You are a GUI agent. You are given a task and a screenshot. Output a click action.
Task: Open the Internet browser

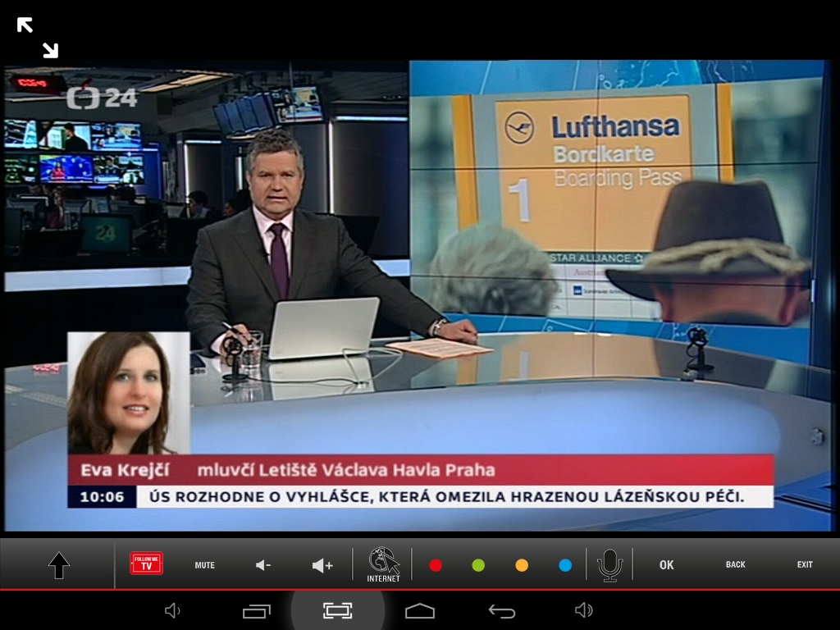384,564
